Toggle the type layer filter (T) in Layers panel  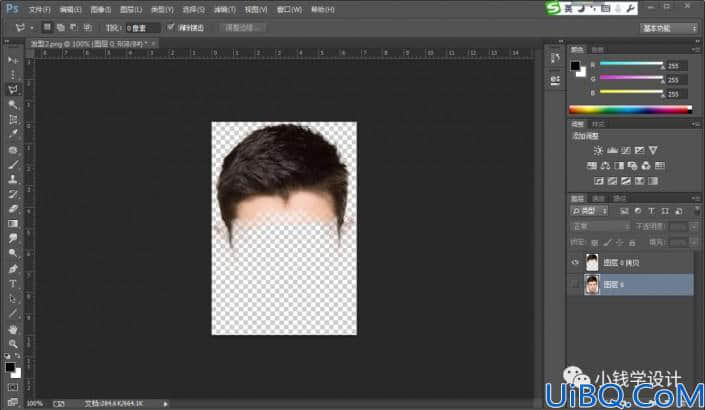point(651,211)
